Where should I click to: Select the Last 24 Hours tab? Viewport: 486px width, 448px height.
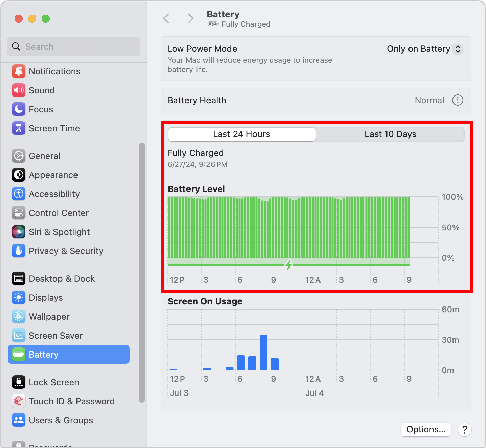(x=241, y=134)
